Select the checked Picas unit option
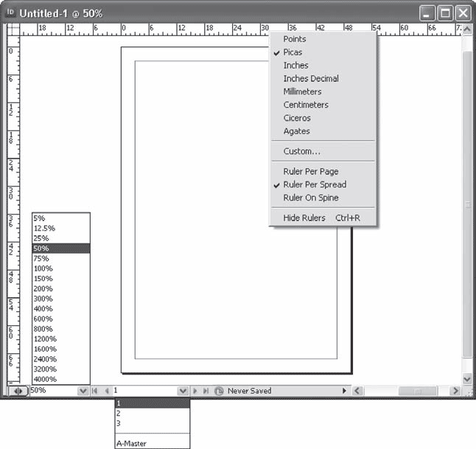Screen dimensions: 476x449 pos(293,52)
